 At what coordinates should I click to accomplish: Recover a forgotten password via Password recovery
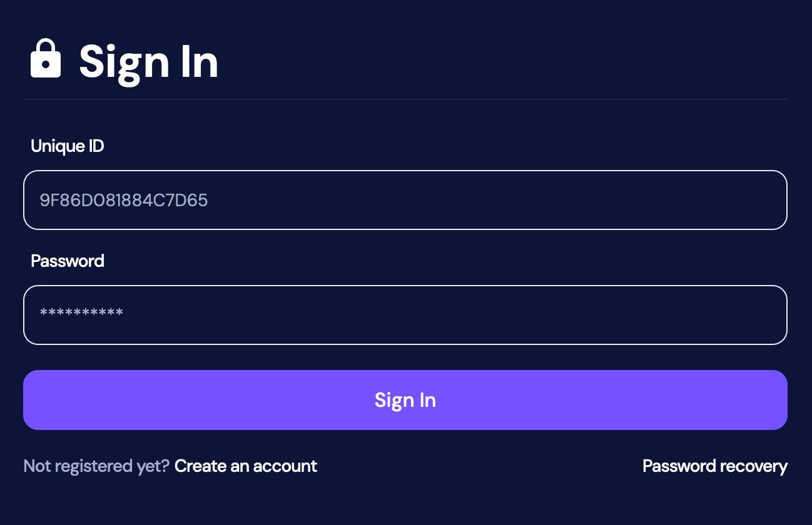(714, 466)
